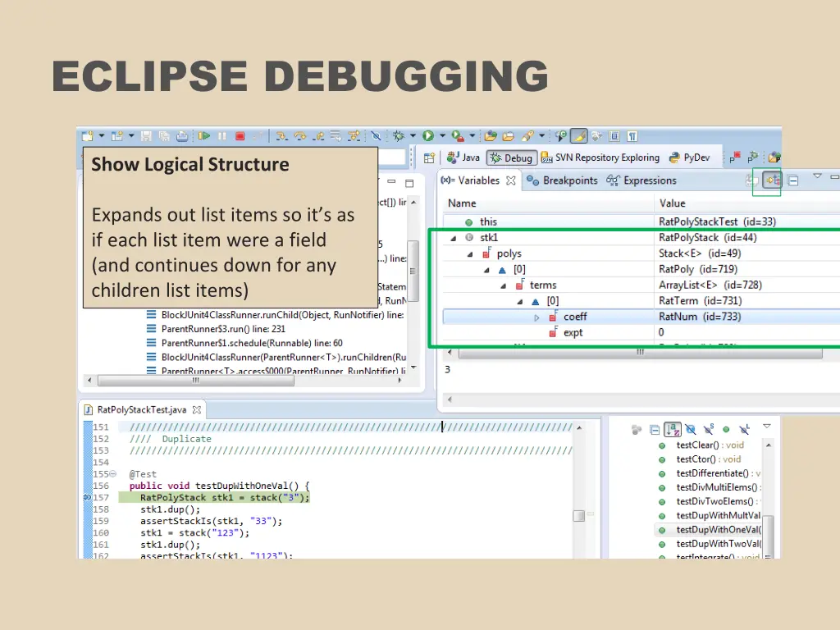
Task: Click the Hide Fields icon in Outline toolbar
Action: click(691, 428)
